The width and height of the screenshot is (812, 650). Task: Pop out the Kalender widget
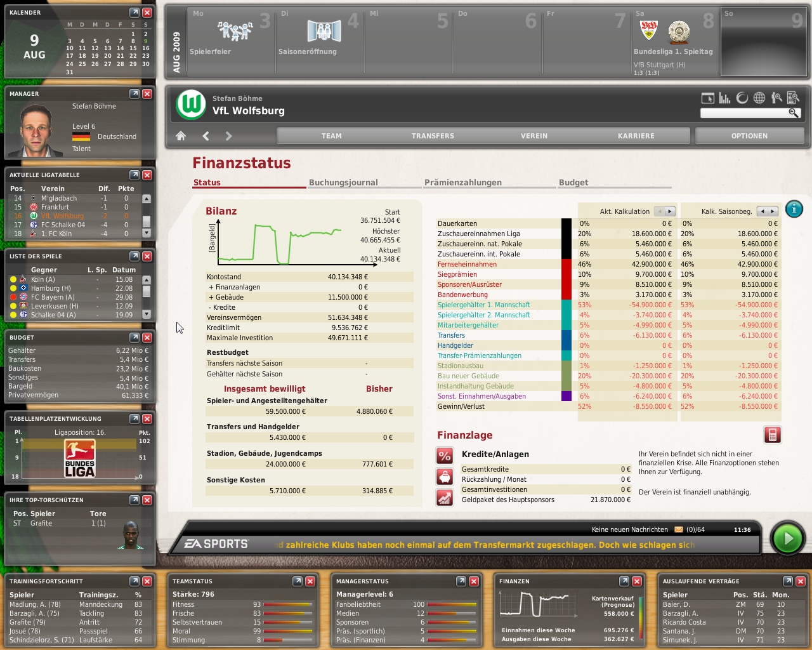click(134, 13)
